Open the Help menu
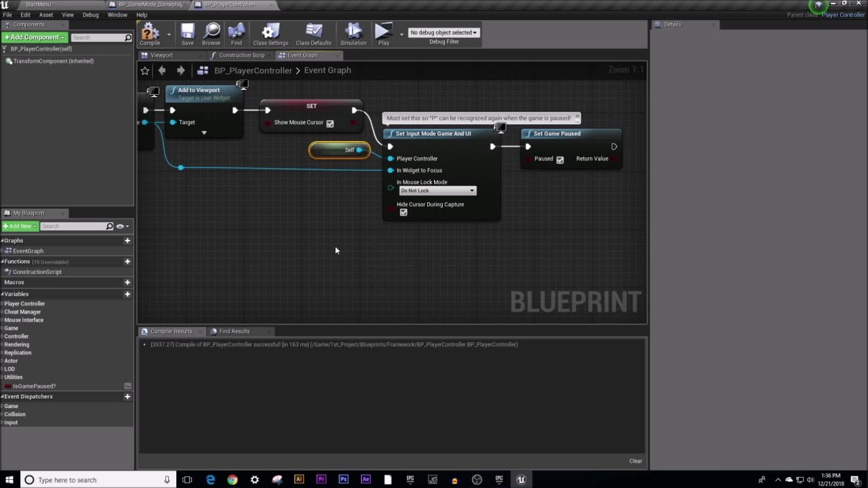The width and height of the screenshot is (868, 488). [142, 15]
